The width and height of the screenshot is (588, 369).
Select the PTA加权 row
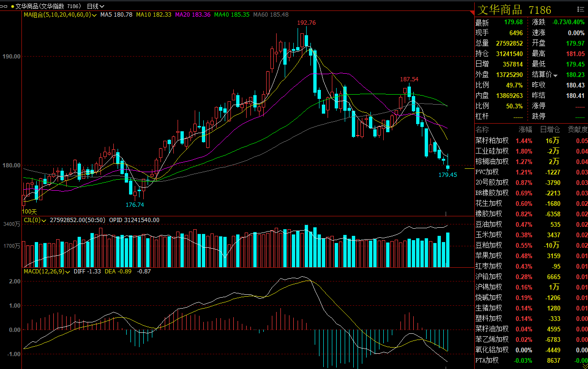click(x=531, y=360)
